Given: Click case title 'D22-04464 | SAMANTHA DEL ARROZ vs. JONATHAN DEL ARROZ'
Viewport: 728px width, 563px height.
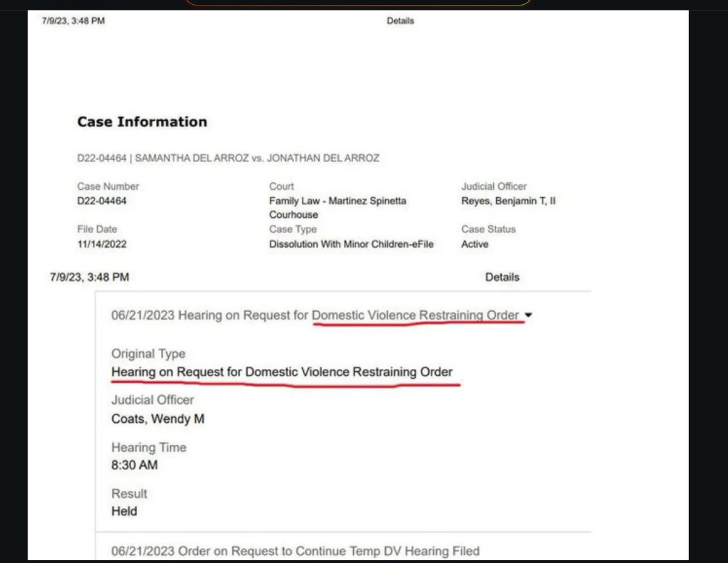Looking at the screenshot, I should tap(228, 158).
